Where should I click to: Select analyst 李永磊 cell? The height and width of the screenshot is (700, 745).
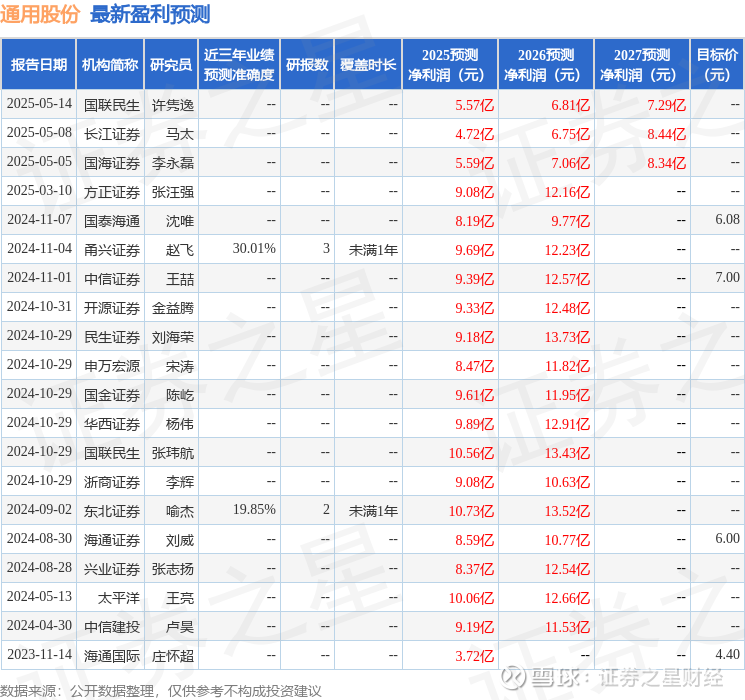pyautogui.click(x=173, y=163)
